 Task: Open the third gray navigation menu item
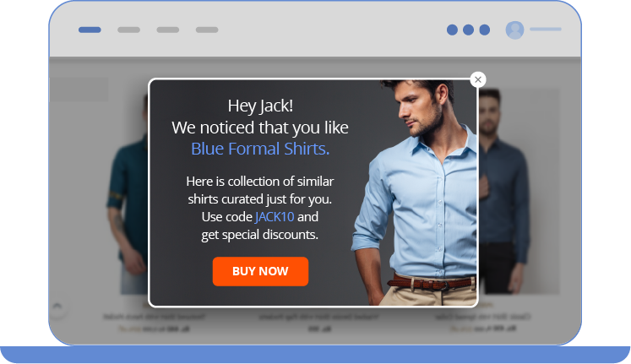pos(168,30)
